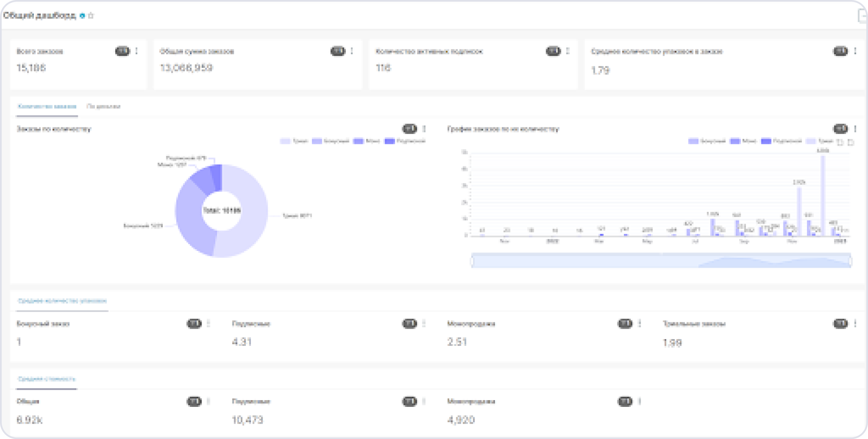Image resolution: width=868 pixels, height=439 pixels.
Task: Toggle Бонусный series in the donut chart legend
Action: 330,141
